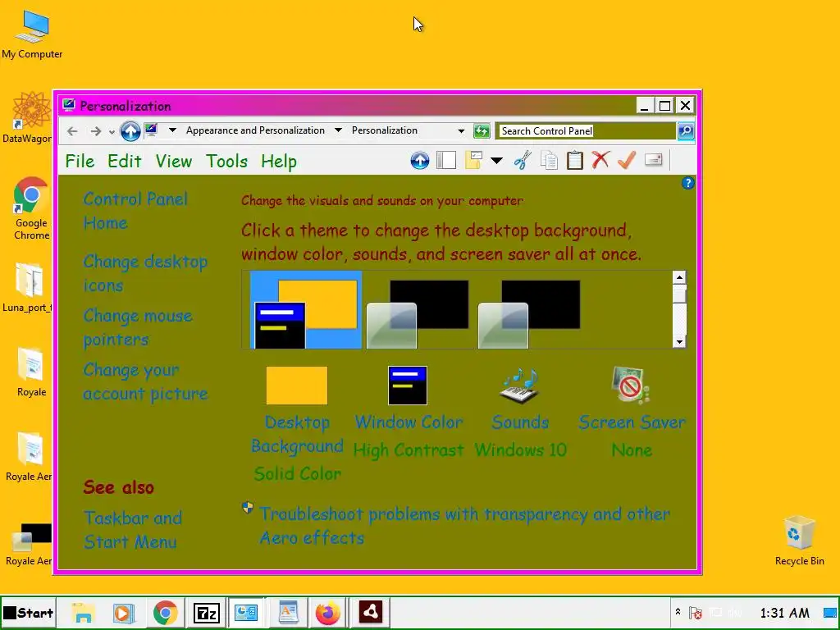Click the red X Delete icon
This screenshot has height=630, width=840.
(600, 160)
